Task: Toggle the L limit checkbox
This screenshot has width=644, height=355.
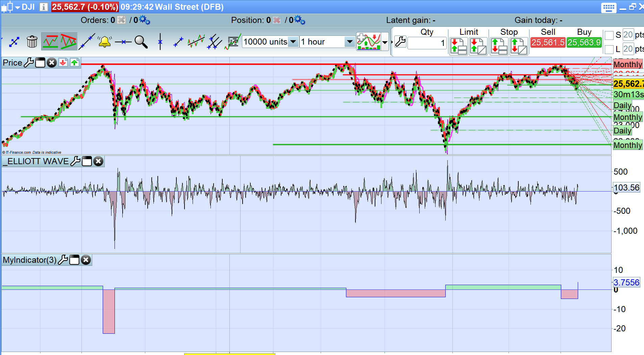Action: (x=609, y=49)
